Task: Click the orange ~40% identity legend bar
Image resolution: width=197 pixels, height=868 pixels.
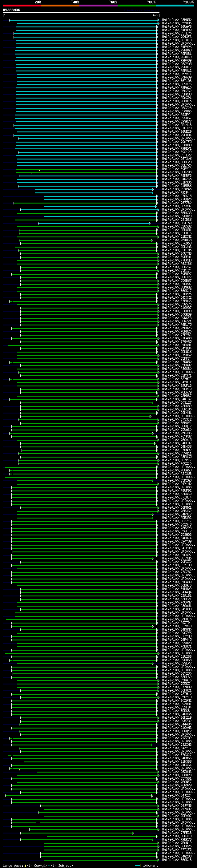Action: [x=60, y=6]
